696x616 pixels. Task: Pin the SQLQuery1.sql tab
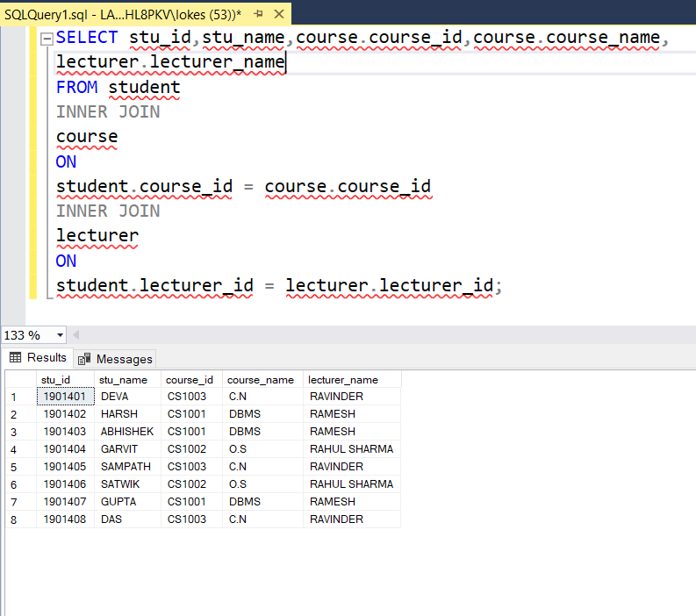coord(258,14)
